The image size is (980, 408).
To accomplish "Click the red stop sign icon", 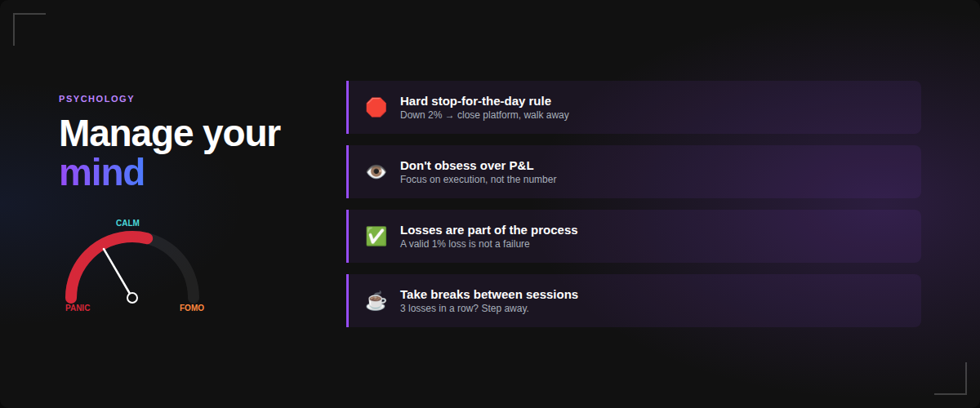I will coord(376,108).
